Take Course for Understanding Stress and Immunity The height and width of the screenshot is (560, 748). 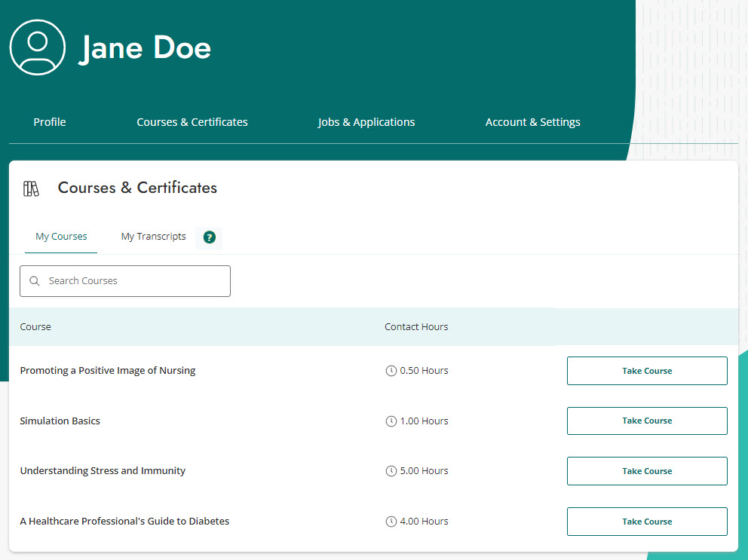coord(646,470)
